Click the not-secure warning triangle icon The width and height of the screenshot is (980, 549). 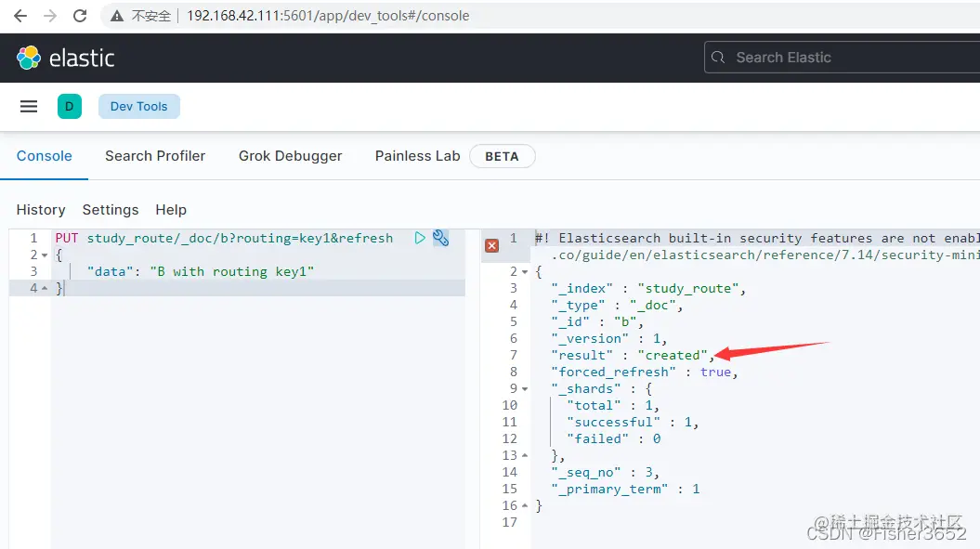point(117,17)
